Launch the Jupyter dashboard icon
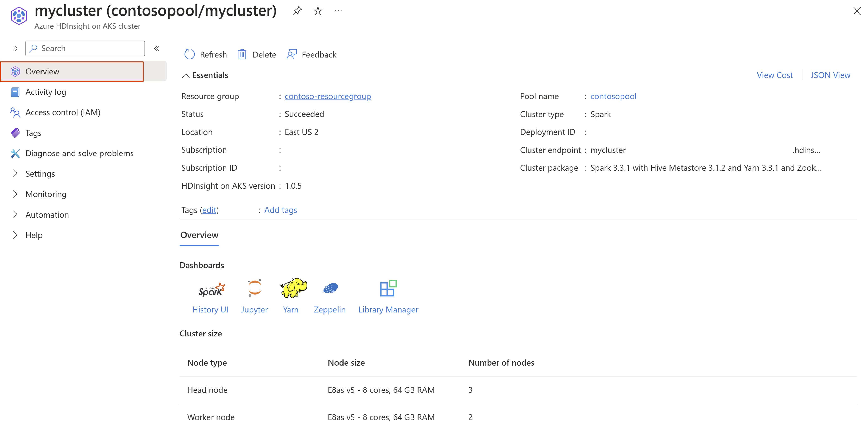The height and width of the screenshot is (427, 868). (254, 288)
